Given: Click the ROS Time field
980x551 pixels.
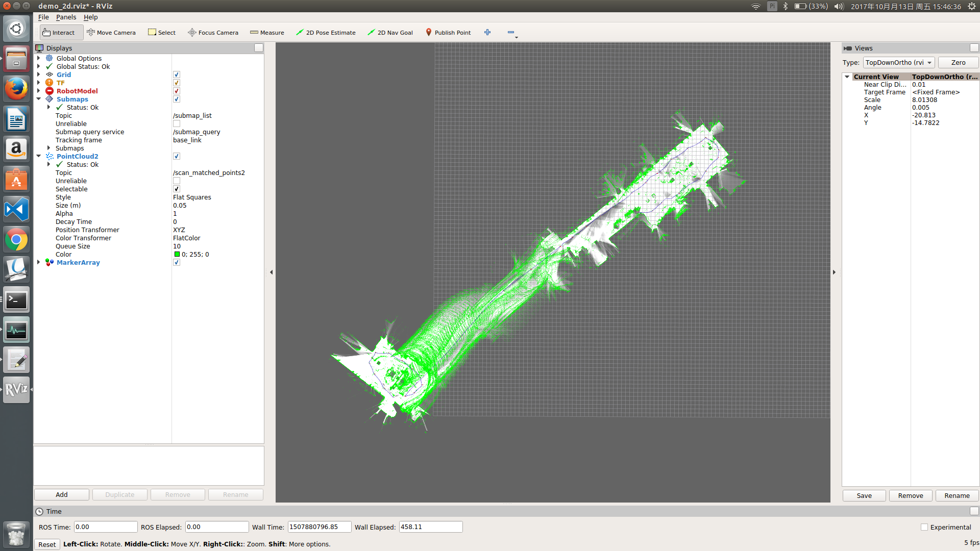Looking at the screenshot, I should pyautogui.click(x=106, y=527).
